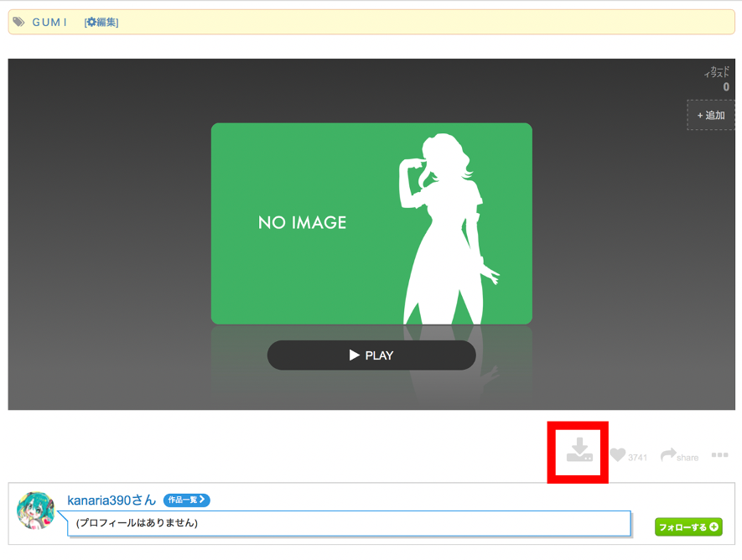The height and width of the screenshot is (560, 742).
Task: Open the share arrow icon
Action: [668, 454]
